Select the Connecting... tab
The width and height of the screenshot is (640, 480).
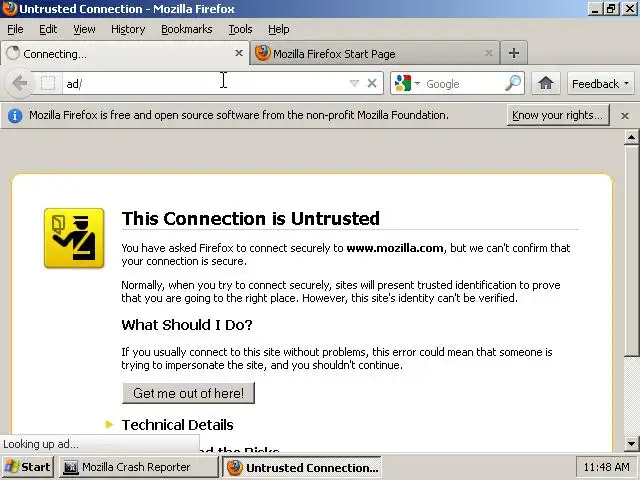point(124,53)
